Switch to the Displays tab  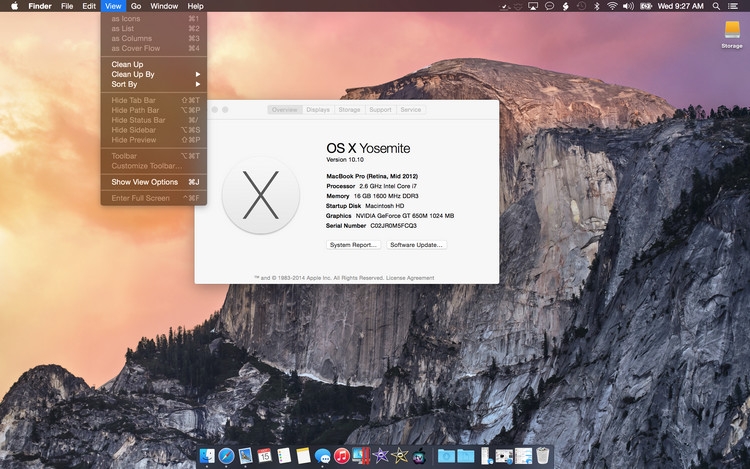(x=318, y=109)
